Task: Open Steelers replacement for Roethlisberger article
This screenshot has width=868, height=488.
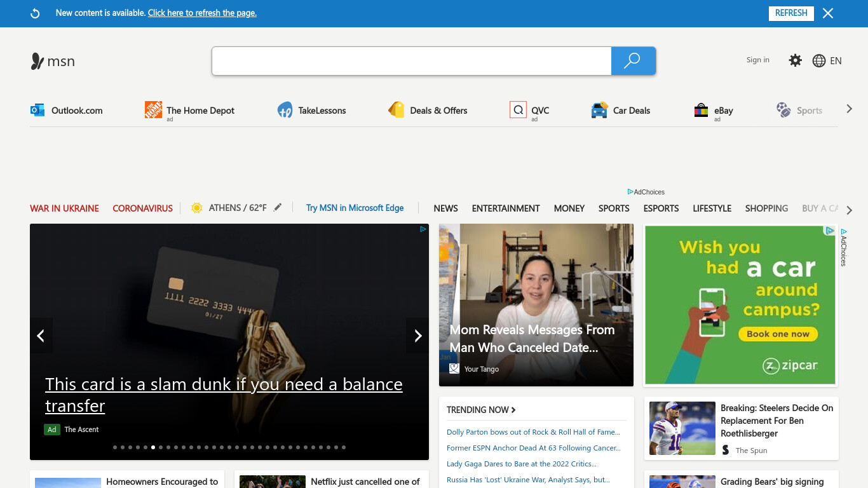Action: point(776,421)
